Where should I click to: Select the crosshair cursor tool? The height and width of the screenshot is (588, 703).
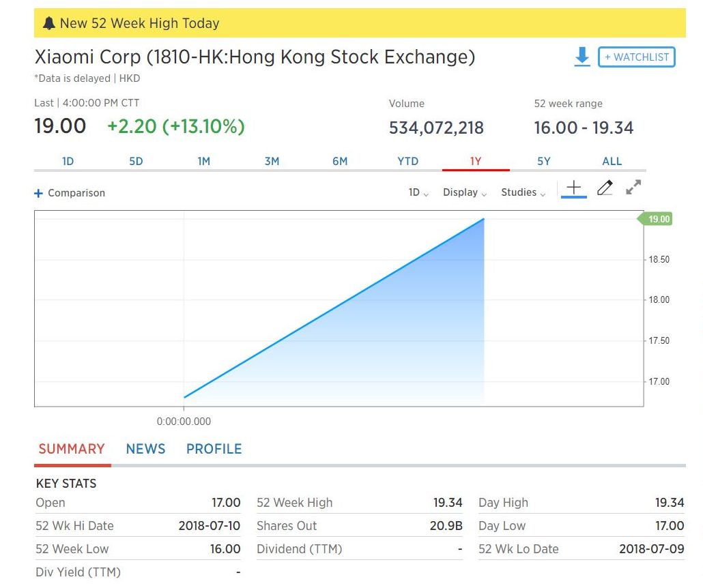coord(574,188)
